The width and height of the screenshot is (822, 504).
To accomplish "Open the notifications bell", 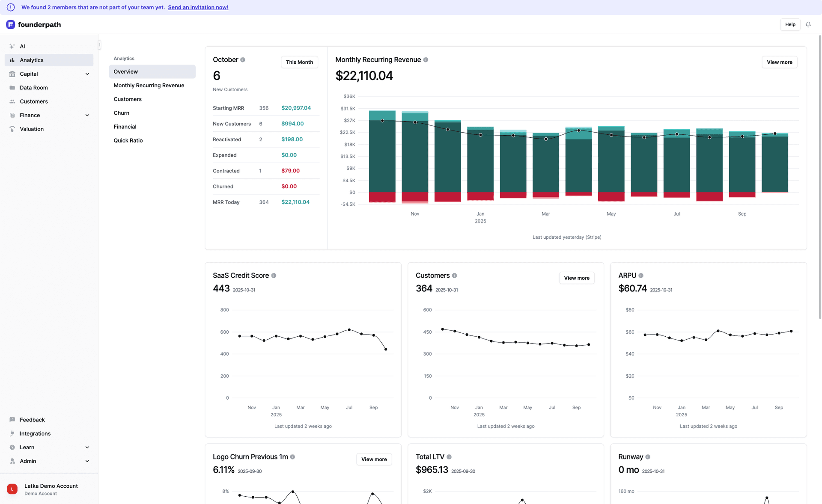I will click(808, 24).
